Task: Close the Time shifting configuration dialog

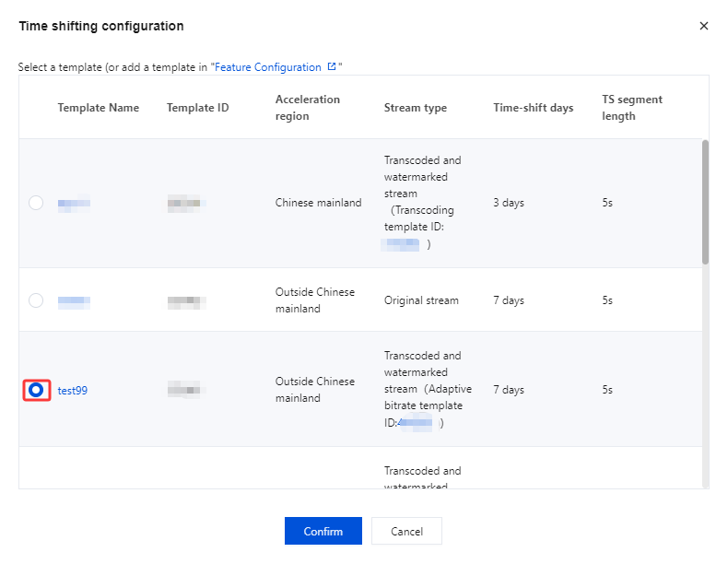Action: pyautogui.click(x=704, y=26)
